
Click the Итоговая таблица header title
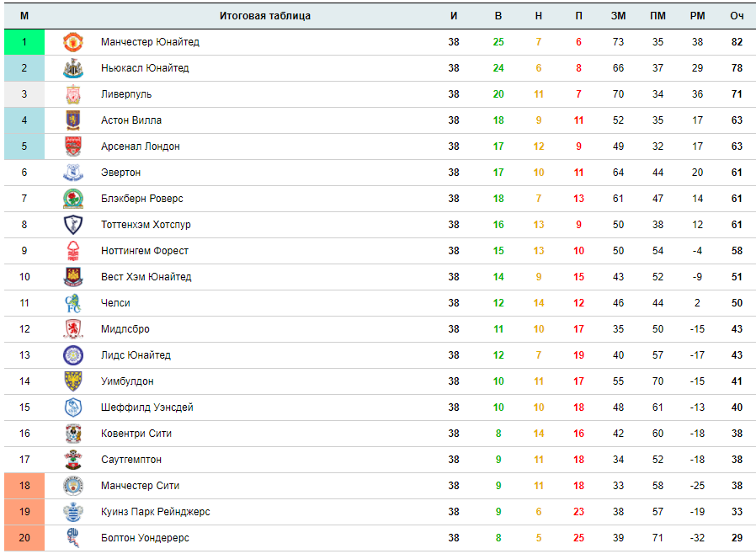pyautogui.click(x=264, y=16)
